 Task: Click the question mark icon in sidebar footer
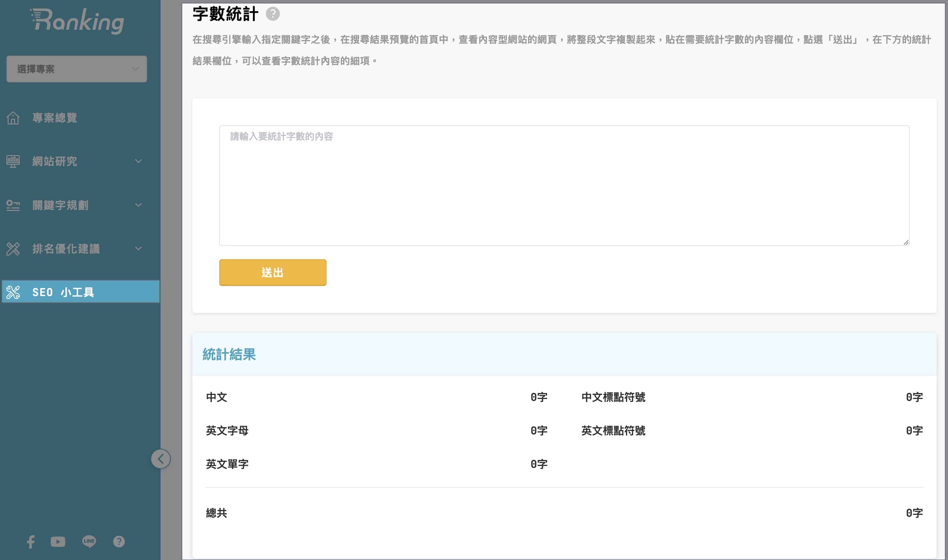coord(119,542)
